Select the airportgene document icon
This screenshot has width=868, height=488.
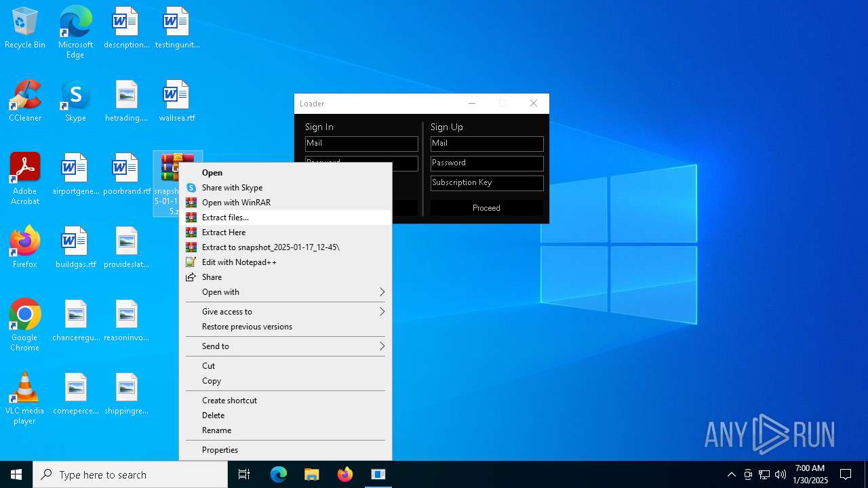[x=75, y=175]
